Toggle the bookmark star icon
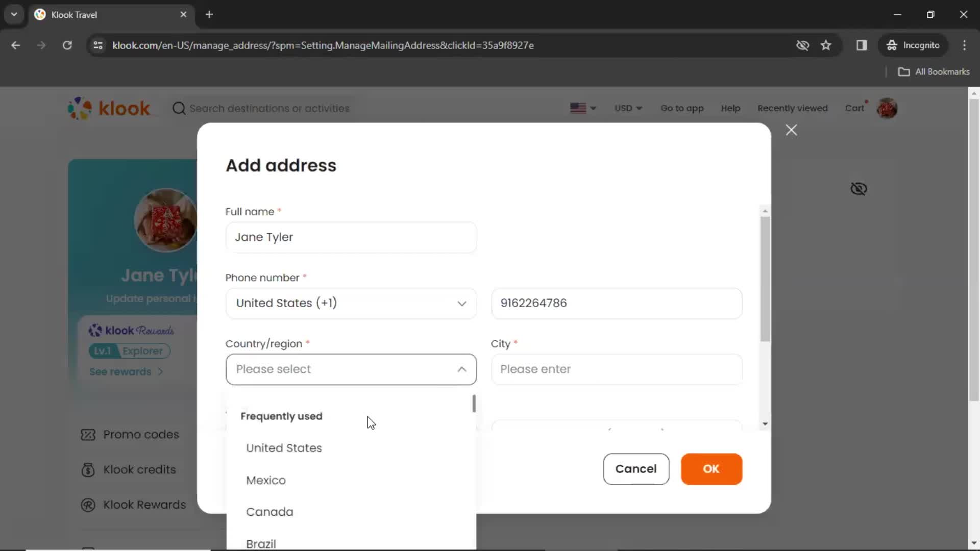The height and width of the screenshot is (551, 980). [826, 45]
